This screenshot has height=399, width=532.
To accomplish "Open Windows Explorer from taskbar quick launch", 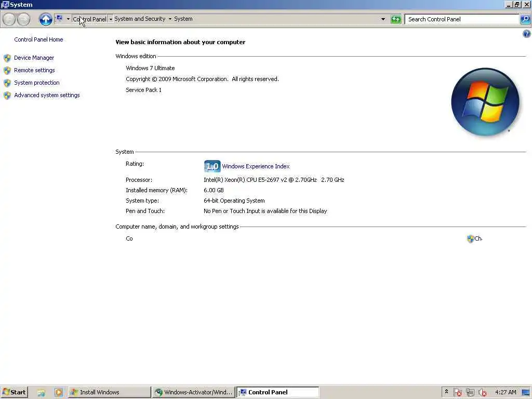I will coord(41,393).
